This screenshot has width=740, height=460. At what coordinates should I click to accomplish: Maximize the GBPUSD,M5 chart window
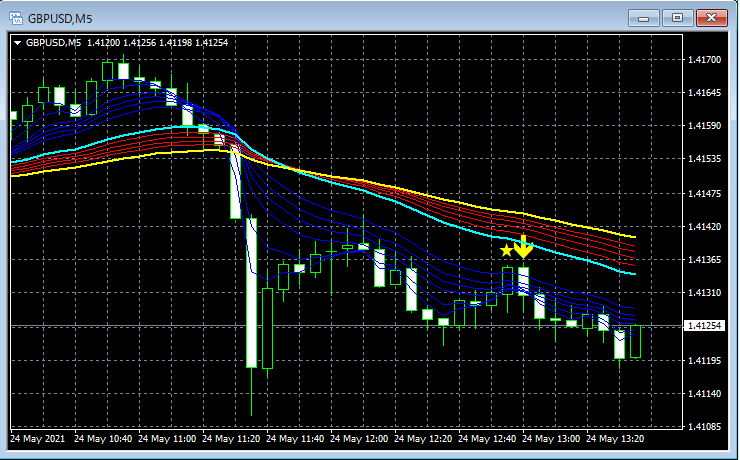677,18
